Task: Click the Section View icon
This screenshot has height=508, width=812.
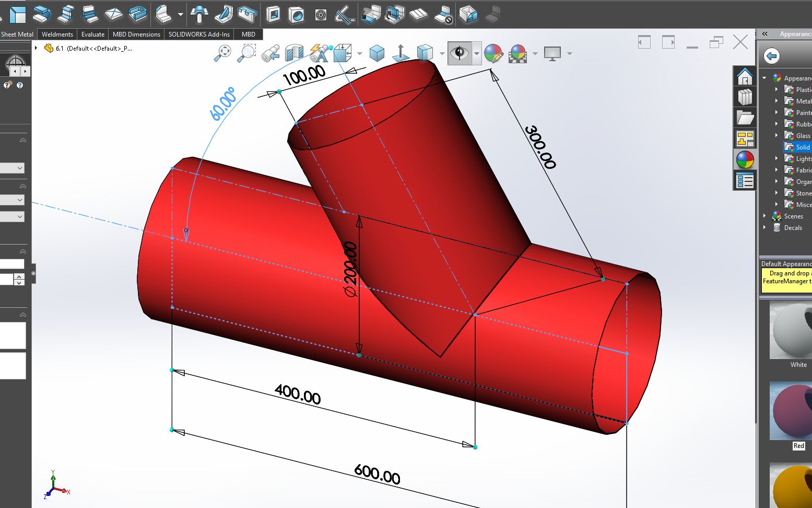Action: [x=293, y=52]
